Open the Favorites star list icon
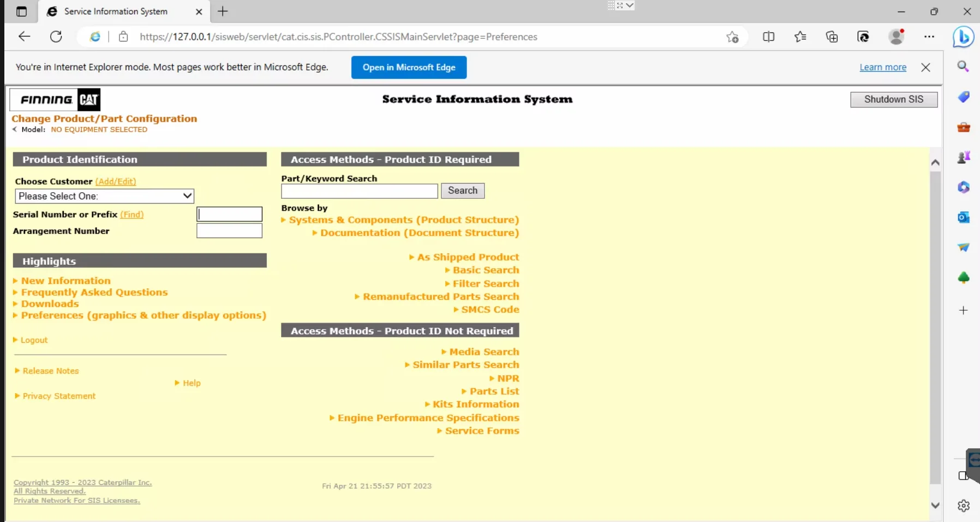 pyautogui.click(x=800, y=37)
